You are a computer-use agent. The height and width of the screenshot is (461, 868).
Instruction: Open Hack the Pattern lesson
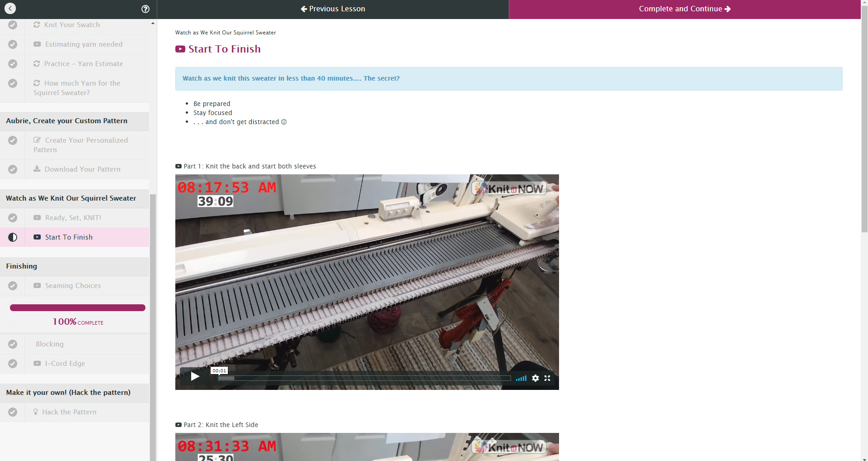pyautogui.click(x=69, y=412)
